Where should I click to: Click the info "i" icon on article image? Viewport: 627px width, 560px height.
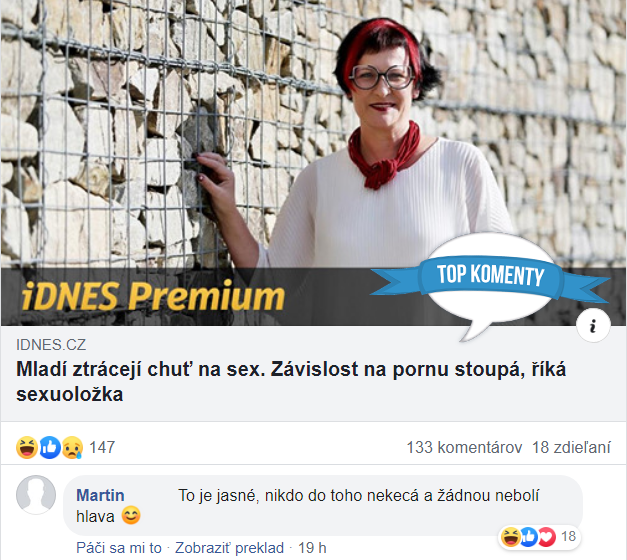593,325
